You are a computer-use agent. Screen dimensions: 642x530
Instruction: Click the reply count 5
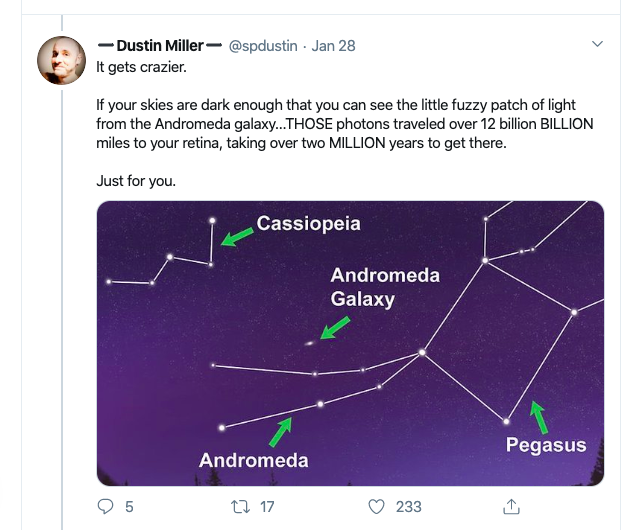click(x=129, y=507)
